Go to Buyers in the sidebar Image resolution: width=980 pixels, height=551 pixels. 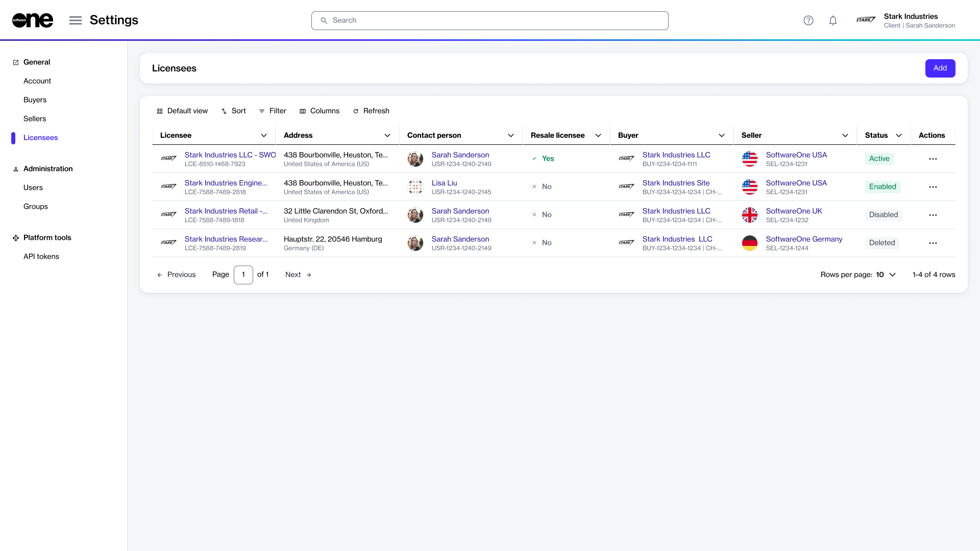pyautogui.click(x=35, y=100)
